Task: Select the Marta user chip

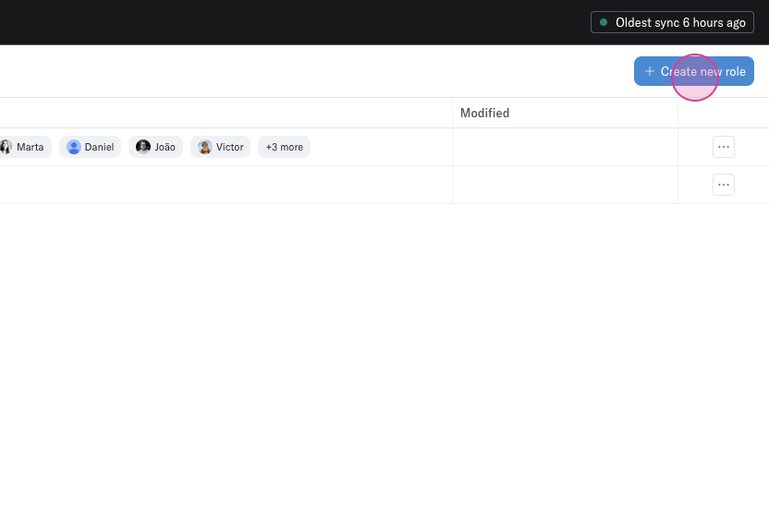Action: tap(25, 147)
